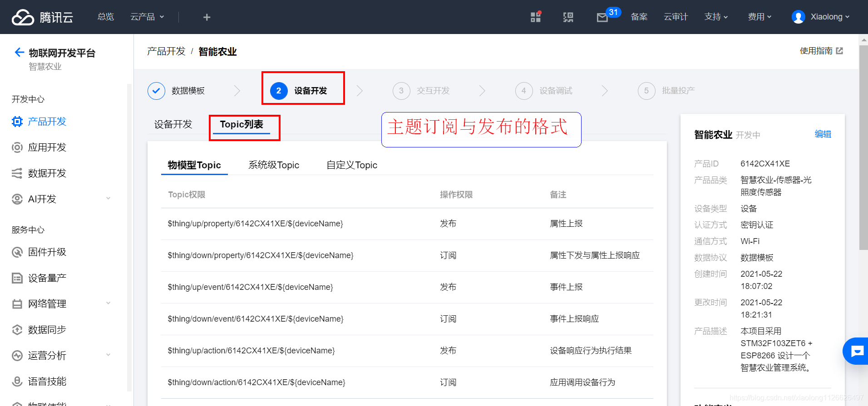868x406 pixels.
Task: Open 备案 in the top navigation
Action: pyautogui.click(x=639, y=17)
